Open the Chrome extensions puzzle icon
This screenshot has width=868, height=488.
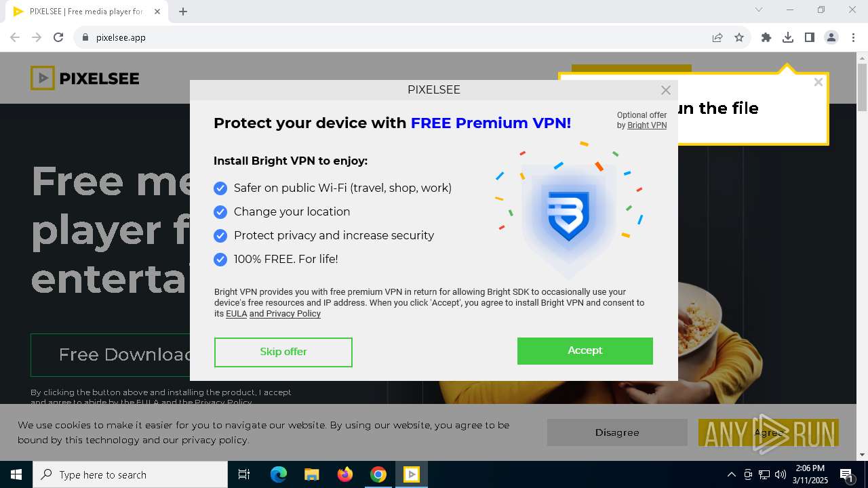pyautogui.click(x=766, y=38)
